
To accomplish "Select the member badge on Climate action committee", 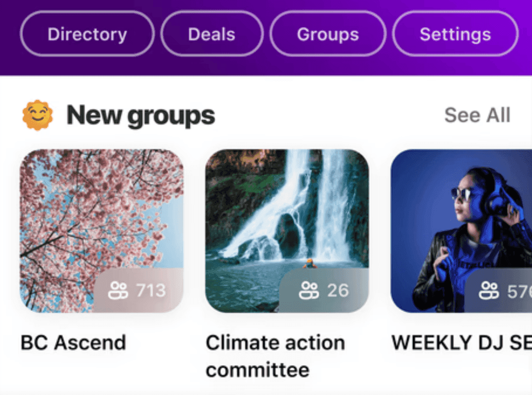I will click(325, 290).
